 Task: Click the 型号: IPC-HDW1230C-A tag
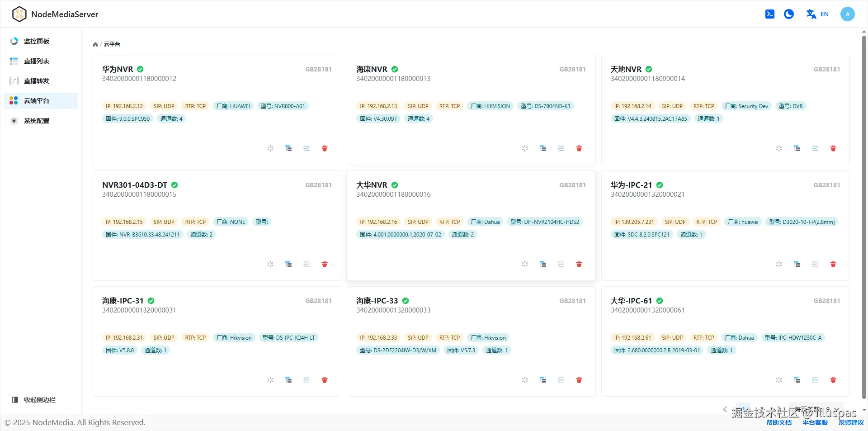tap(793, 338)
